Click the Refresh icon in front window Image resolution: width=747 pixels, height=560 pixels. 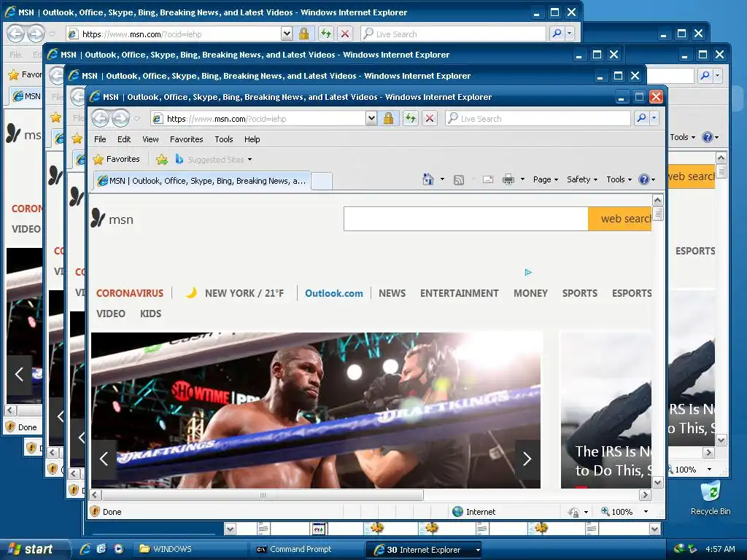[x=410, y=119]
